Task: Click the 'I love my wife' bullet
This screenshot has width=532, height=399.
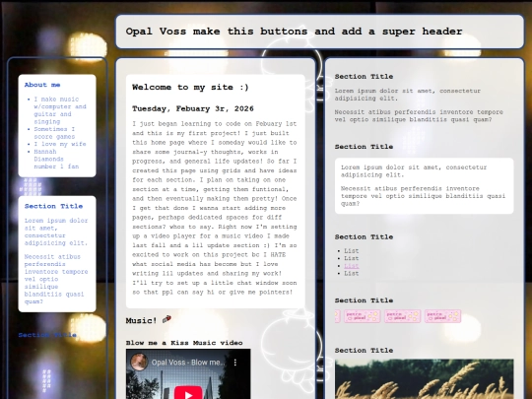Action: 60,144
